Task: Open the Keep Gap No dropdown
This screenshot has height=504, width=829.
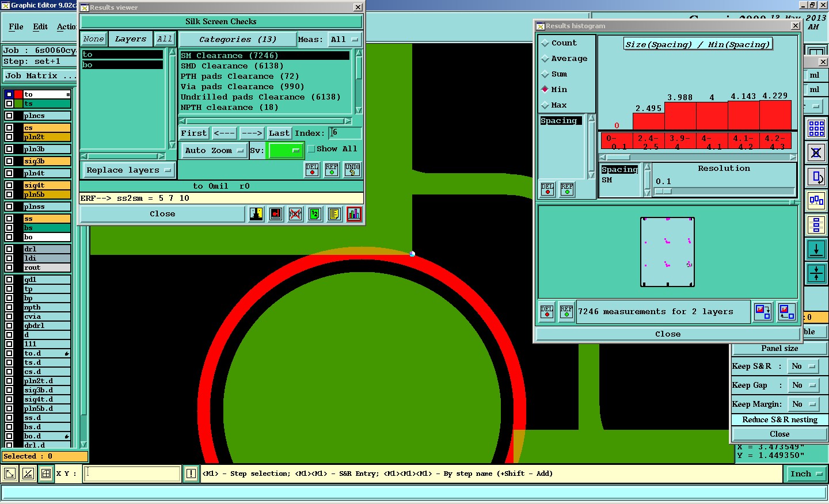Action: click(804, 385)
